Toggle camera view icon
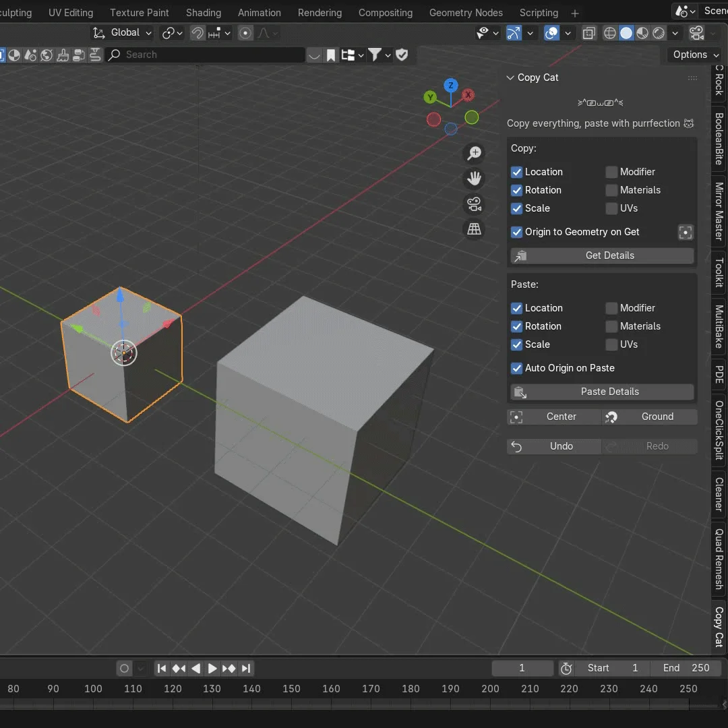 coord(475,204)
